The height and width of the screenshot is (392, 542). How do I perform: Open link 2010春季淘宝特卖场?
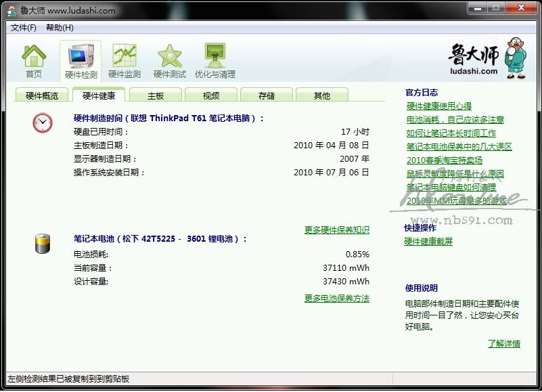pos(444,160)
